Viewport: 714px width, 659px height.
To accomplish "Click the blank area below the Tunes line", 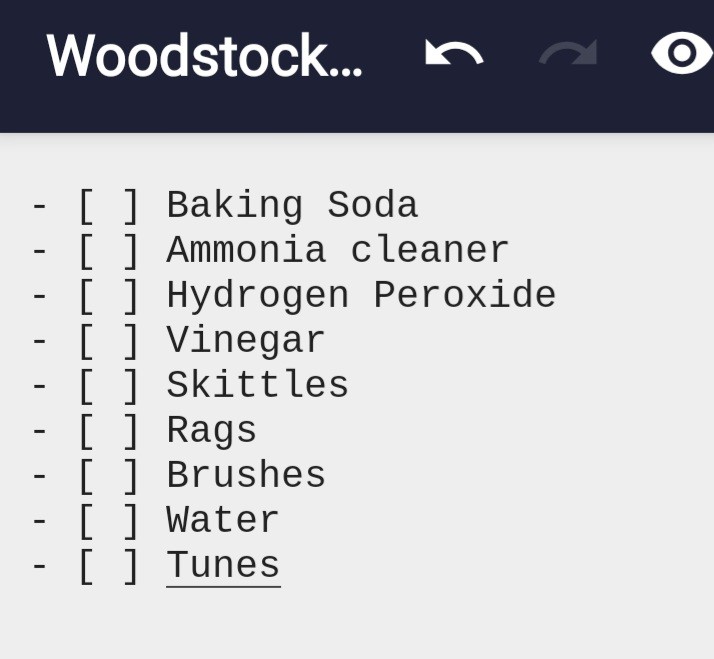I will [x=357, y=624].
